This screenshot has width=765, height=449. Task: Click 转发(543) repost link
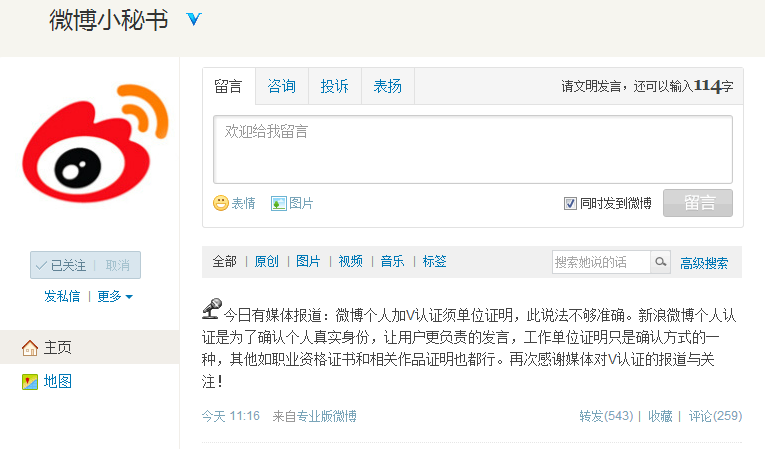click(606, 416)
